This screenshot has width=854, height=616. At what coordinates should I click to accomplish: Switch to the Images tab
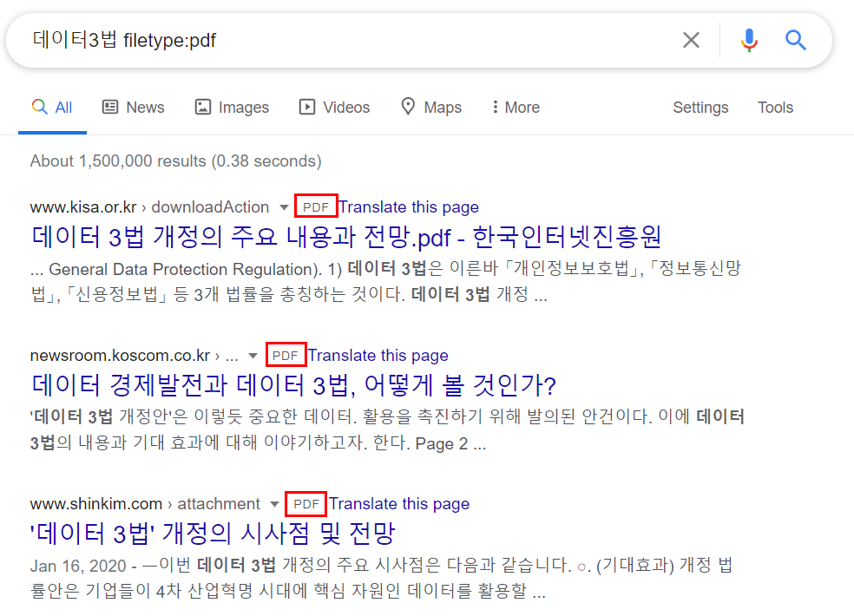(x=232, y=108)
